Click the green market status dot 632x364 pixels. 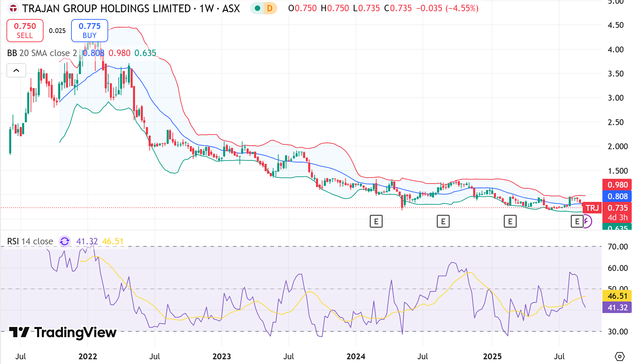257,8
